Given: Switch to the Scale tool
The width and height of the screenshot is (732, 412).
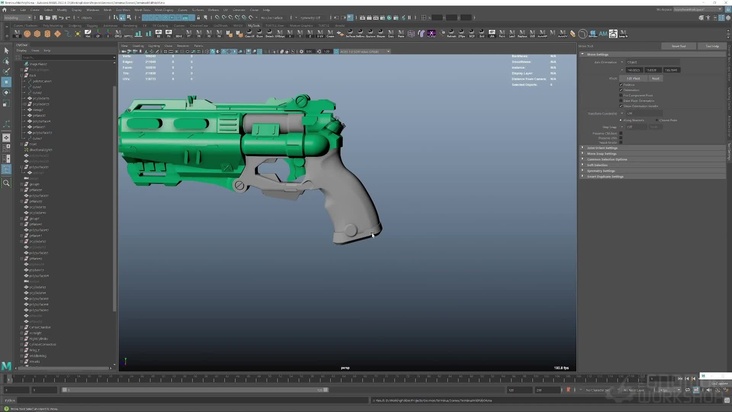Looking at the screenshot, I should click(6, 104).
